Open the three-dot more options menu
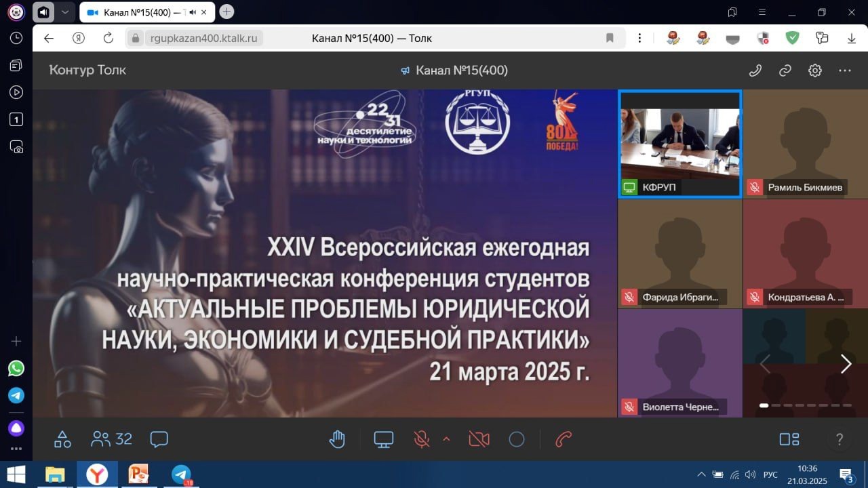Screen dimensions: 868x488 click(844, 70)
